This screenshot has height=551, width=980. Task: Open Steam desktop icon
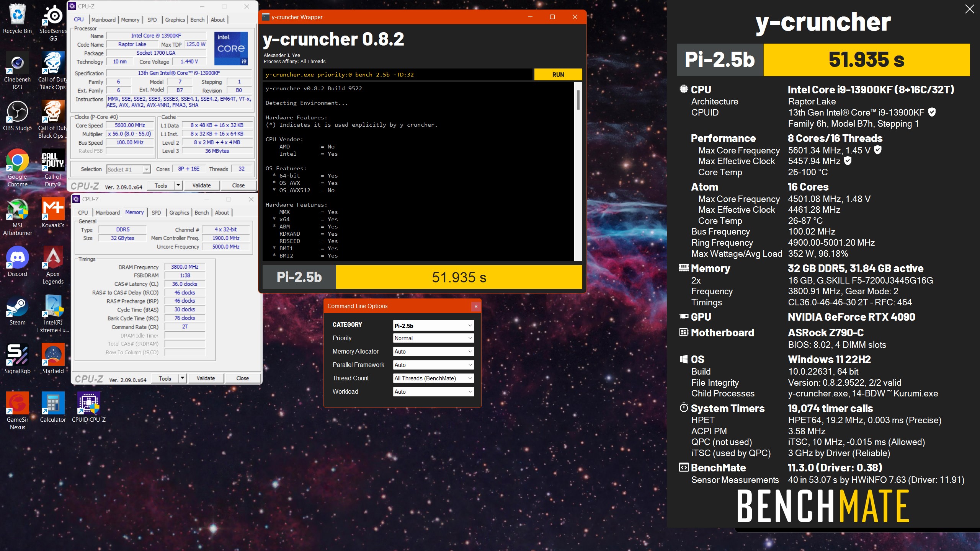17,310
